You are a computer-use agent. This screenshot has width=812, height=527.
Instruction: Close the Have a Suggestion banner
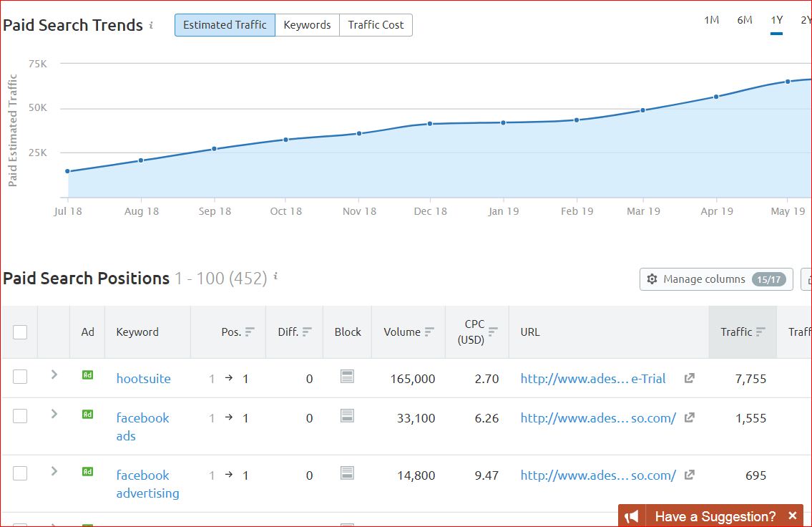792,516
